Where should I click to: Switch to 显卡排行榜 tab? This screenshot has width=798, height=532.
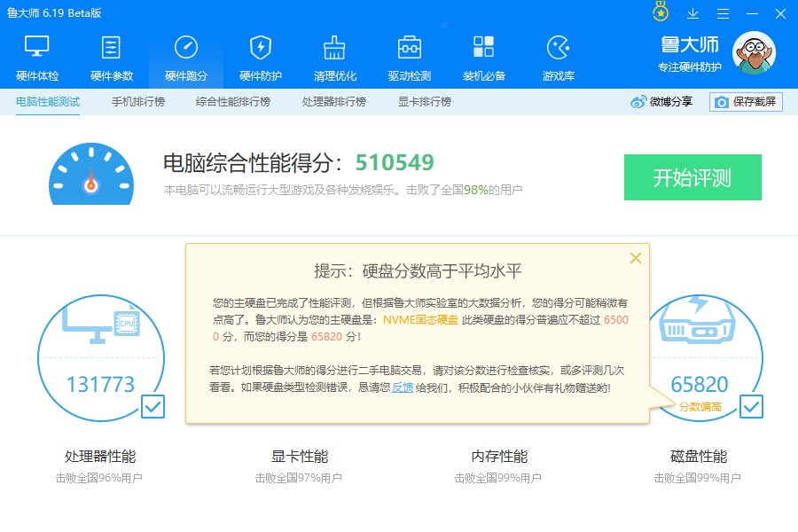(x=425, y=102)
